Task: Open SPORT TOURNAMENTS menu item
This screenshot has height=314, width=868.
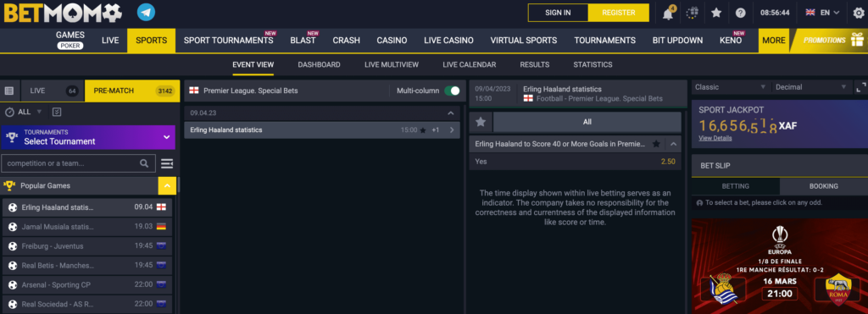Action: coord(228,41)
